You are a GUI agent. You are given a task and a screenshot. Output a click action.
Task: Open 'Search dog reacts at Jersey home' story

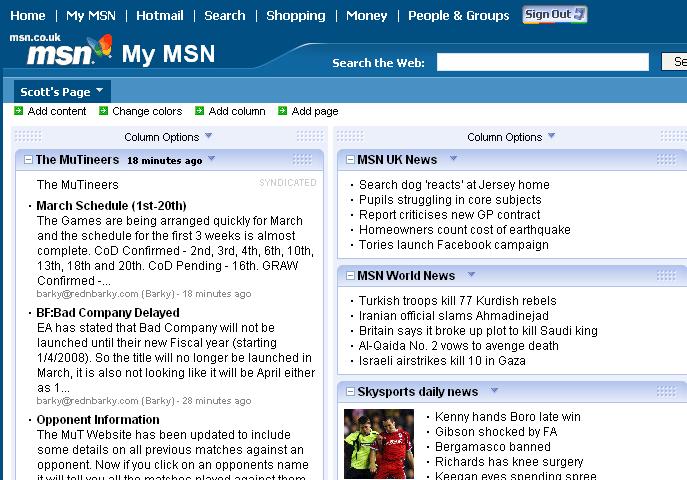454,185
